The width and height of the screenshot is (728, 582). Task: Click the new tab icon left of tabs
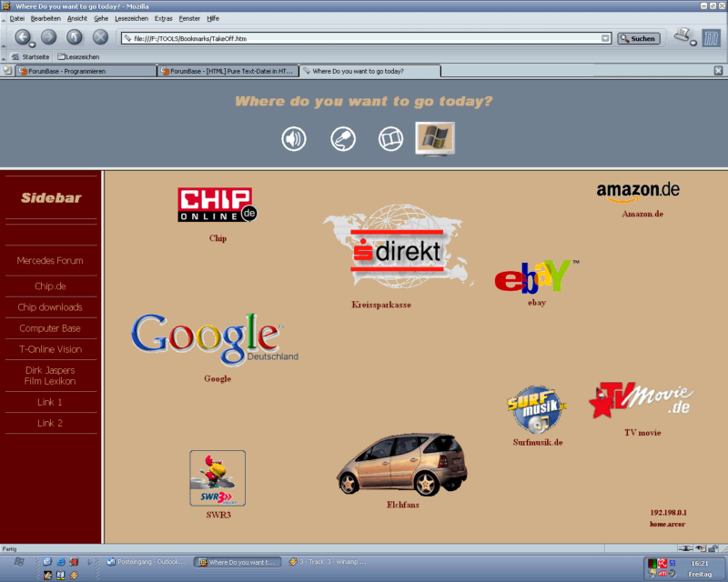(7, 71)
